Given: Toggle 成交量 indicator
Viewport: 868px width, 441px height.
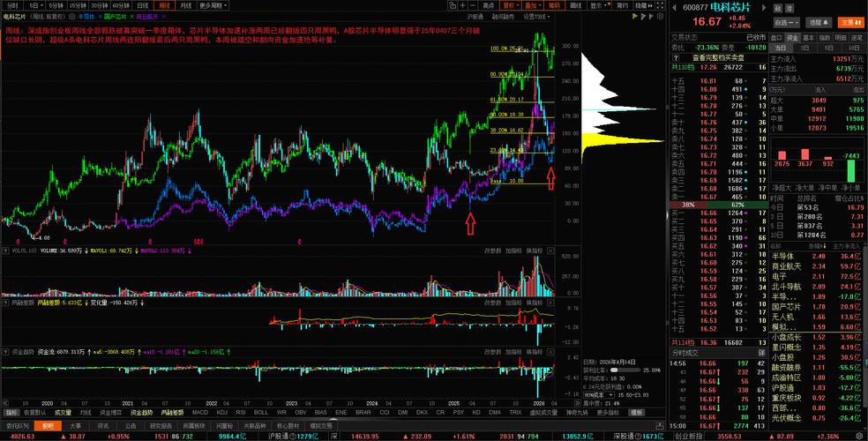Looking at the screenshot, I should (64, 412).
